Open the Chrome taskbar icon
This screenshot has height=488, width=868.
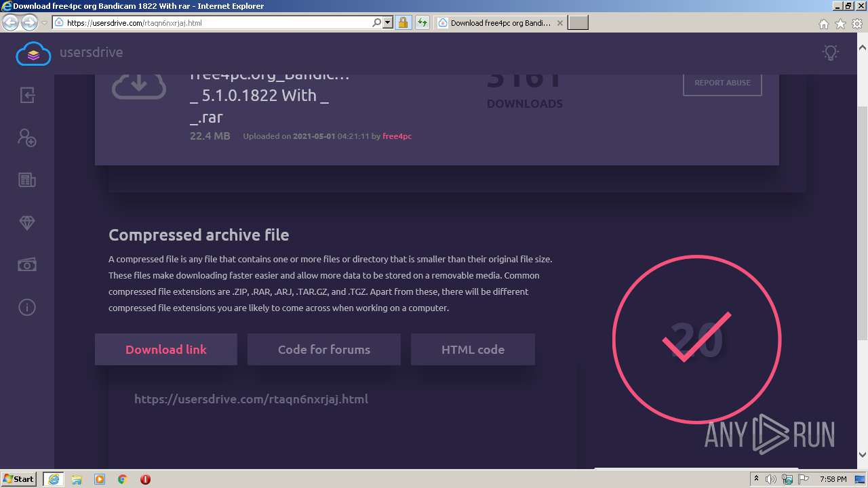(123, 479)
